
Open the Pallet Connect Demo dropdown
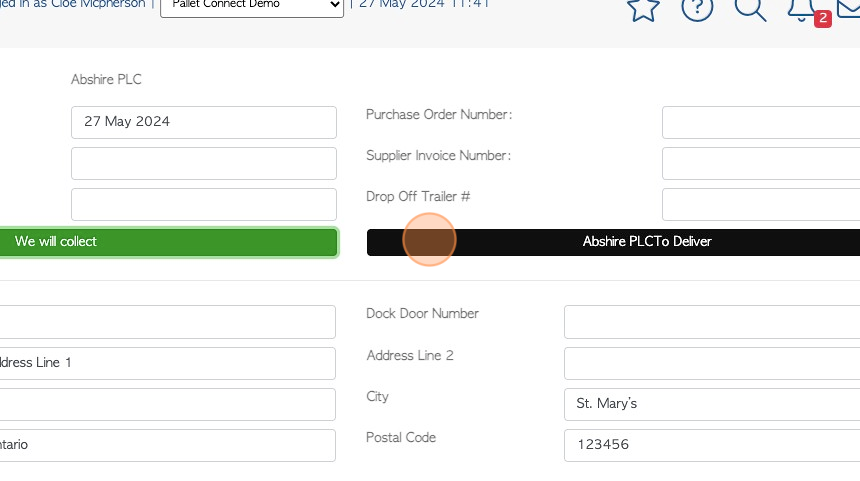point(251,5)
